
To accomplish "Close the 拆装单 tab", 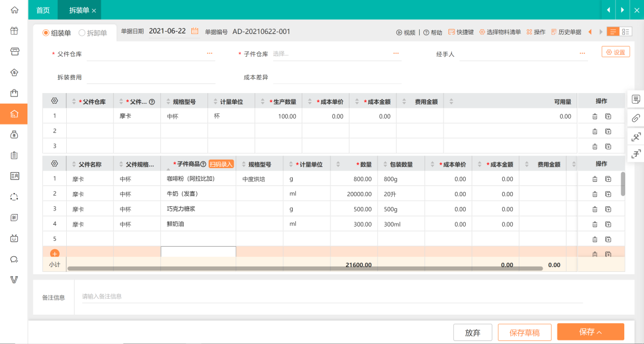I will (94, 11).
